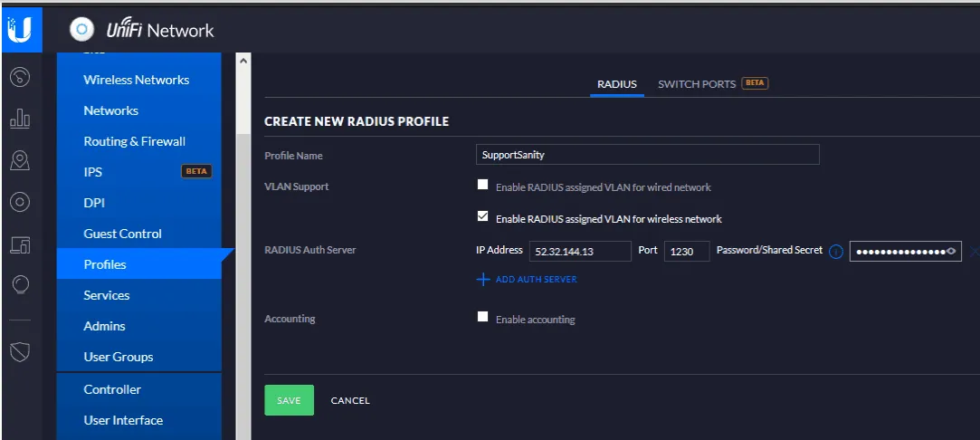This screenshot has height=440, width=980.
Task: Click the settings menu scrollbar up arrow
Action: coord(243,61)
